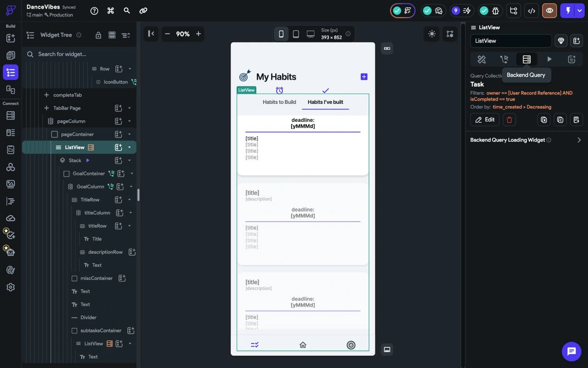Open the branching merge icon in top bar
This screenshot has width=588, height=368.
click(514, 11)
